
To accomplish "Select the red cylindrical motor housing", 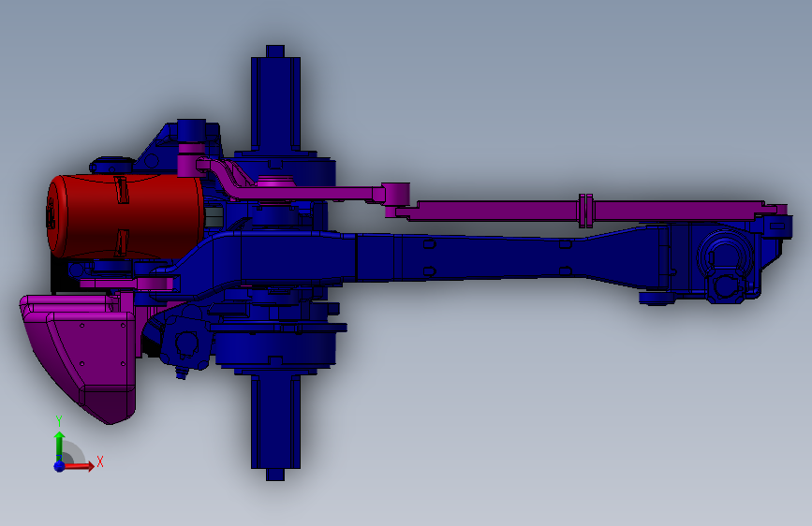I will click(x=125, y=215).
